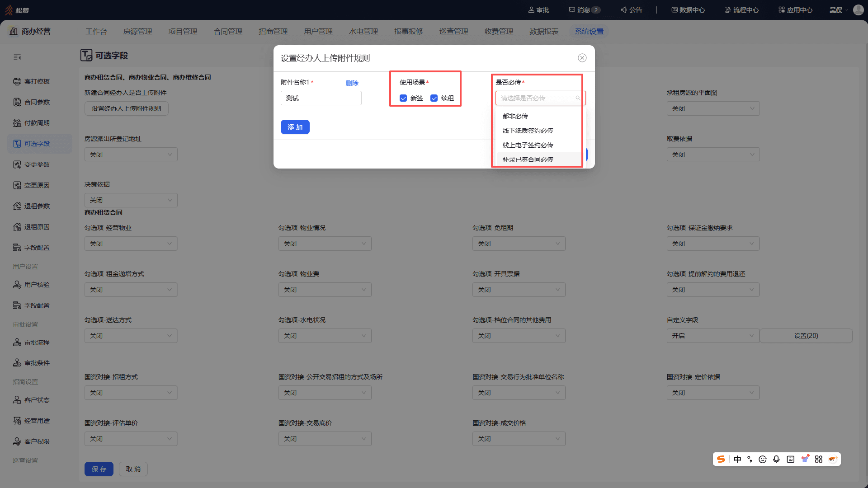Click the 设置(20) button
Screen dimensions: 868x488
click(x=806, y=336)
